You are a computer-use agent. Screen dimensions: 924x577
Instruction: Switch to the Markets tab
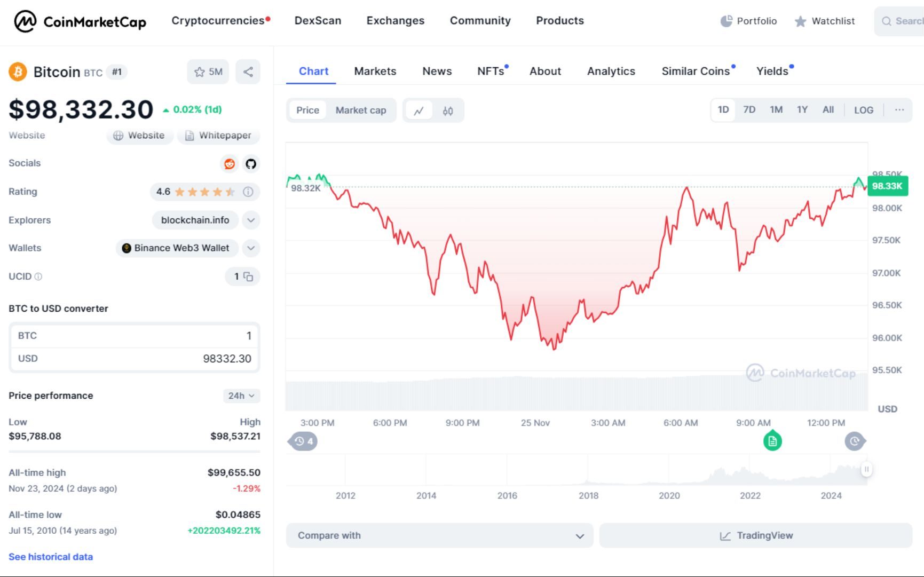pyautogui.click(x=375, y=71)
